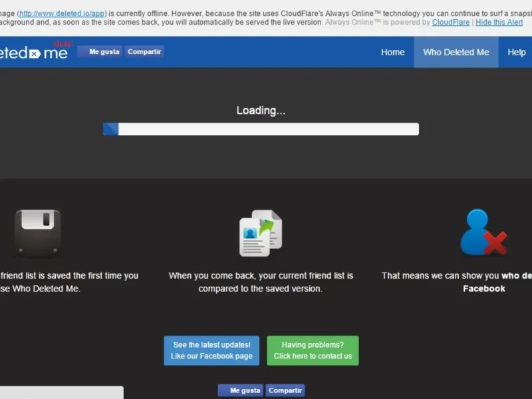
Task: Click the light gray bar at bottom left
Action: (61, 392)
